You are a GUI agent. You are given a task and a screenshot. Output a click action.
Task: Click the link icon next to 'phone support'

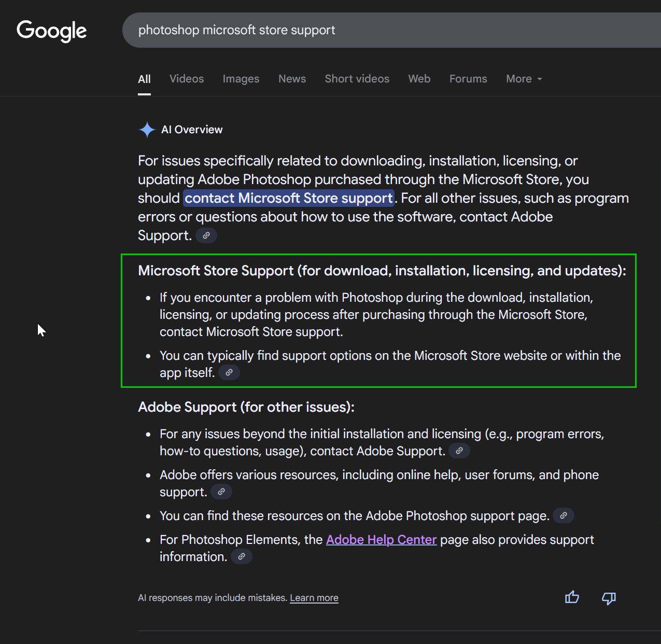tap(221, 492)
